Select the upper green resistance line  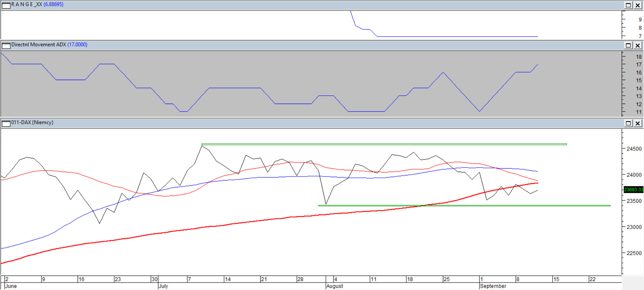pos(376,144)
